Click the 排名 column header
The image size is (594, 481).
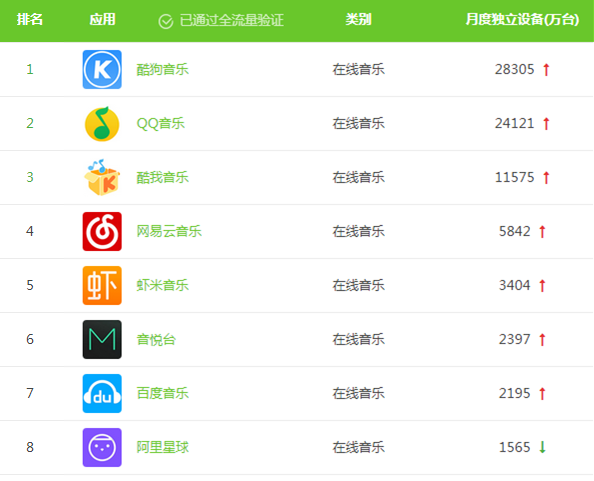[30, 19]
